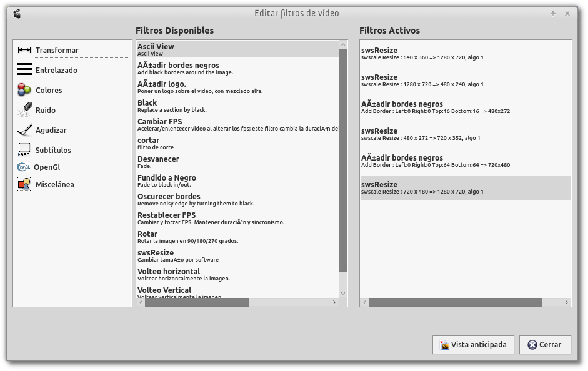This screenshot has height=371, width=588.
Task: Select the Rotar filter in available list
Action: pyautogui.click(x=237, y=237)
